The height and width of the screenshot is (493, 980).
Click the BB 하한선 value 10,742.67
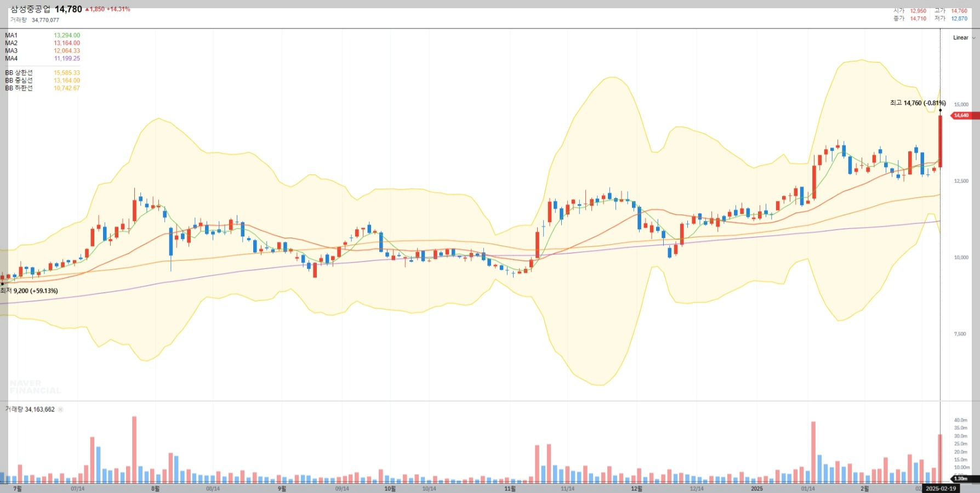(x=67, y=88)
